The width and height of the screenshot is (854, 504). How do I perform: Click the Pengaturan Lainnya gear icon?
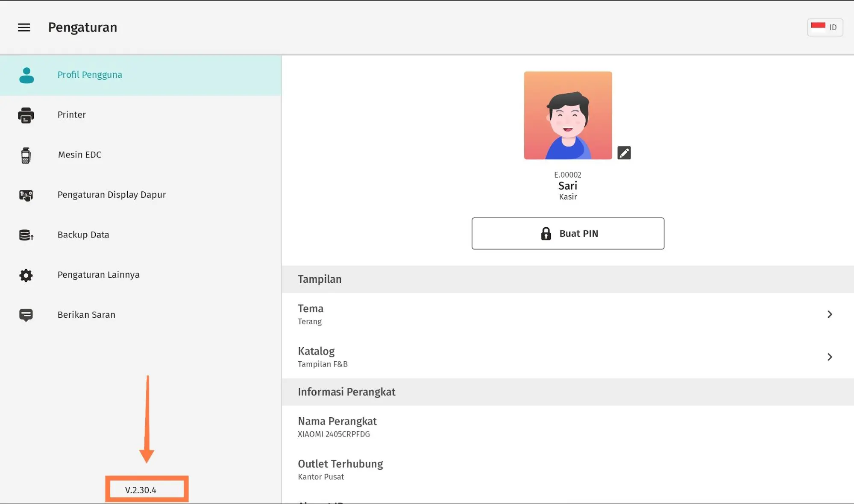[x=26, y=275]
